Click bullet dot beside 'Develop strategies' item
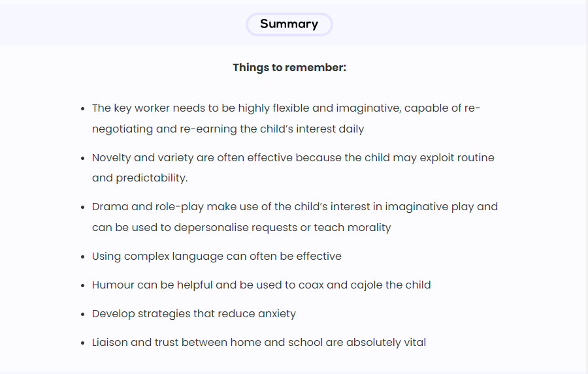The height and width of the screenshot is (374, 588). (x=83, y=314)
